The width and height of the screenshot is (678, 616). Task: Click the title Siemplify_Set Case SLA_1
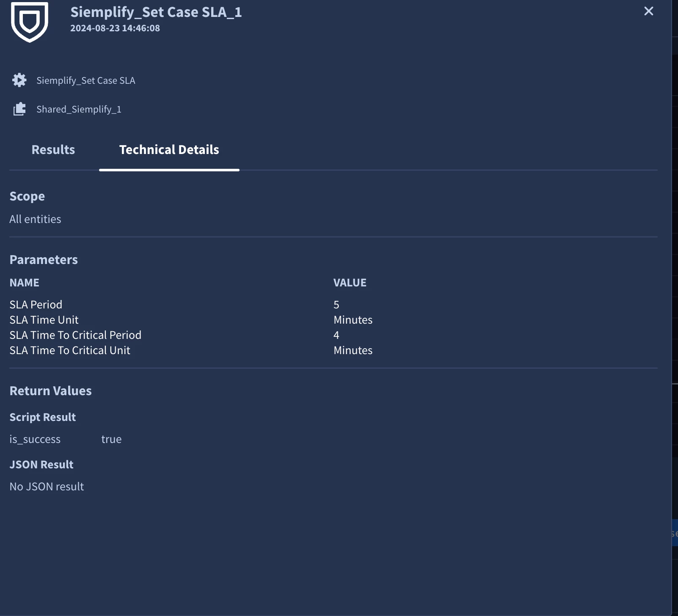tap(156, 12)
